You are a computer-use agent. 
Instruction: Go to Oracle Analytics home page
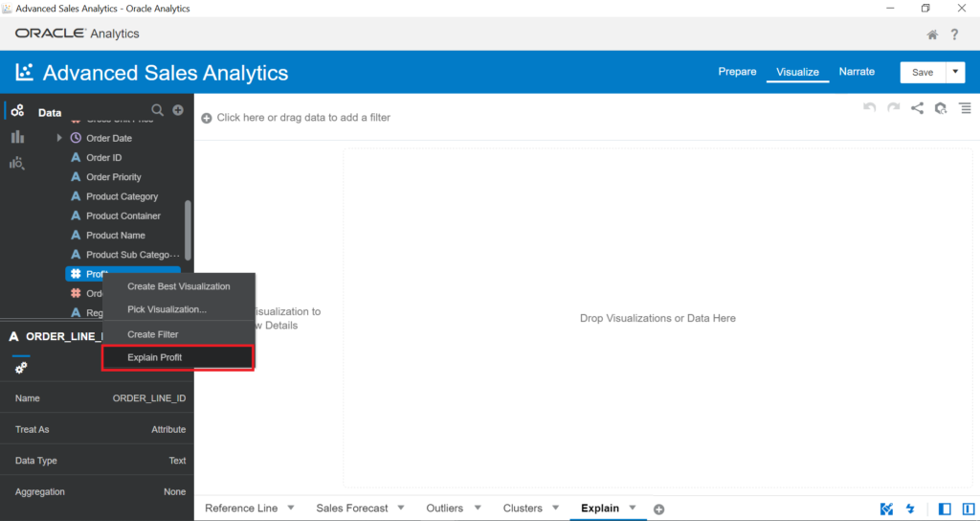pyautogui.click(x=932, y=34)
